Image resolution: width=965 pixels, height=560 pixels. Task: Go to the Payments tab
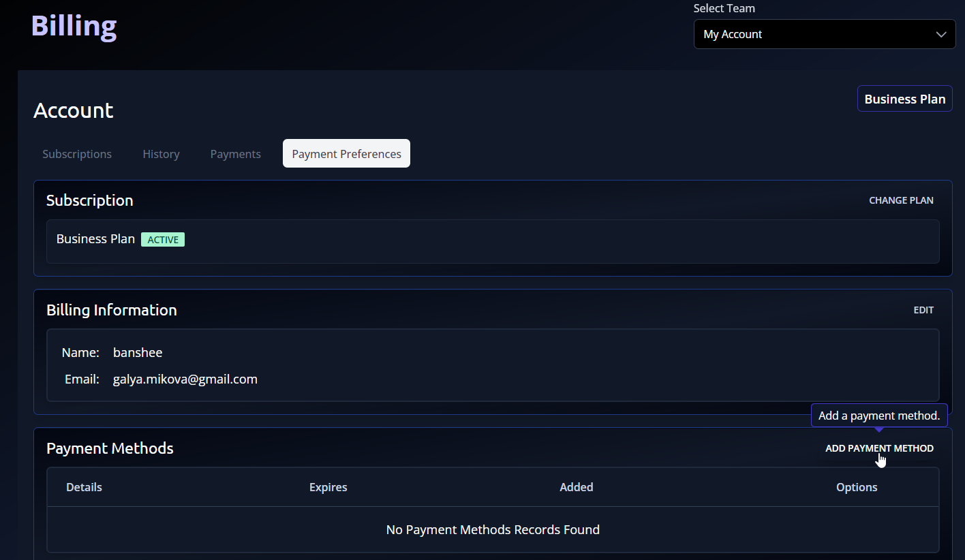point(235,154)
